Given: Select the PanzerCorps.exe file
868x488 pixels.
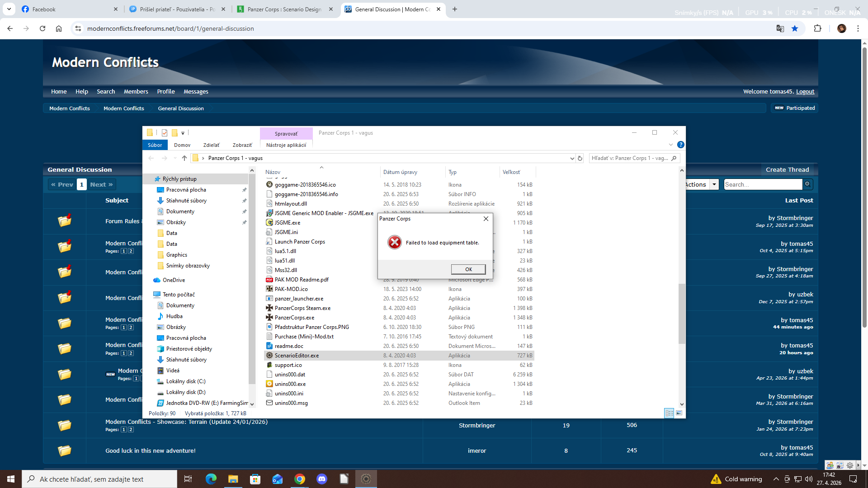Looking at the screenshot, I should pyautogui.click(x=294, y=318).
